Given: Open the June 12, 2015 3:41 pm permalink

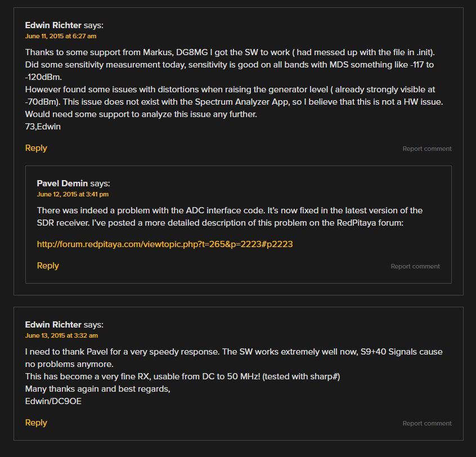Looking at the screenshot, I should pyautogui.click(x=73, y=194).
